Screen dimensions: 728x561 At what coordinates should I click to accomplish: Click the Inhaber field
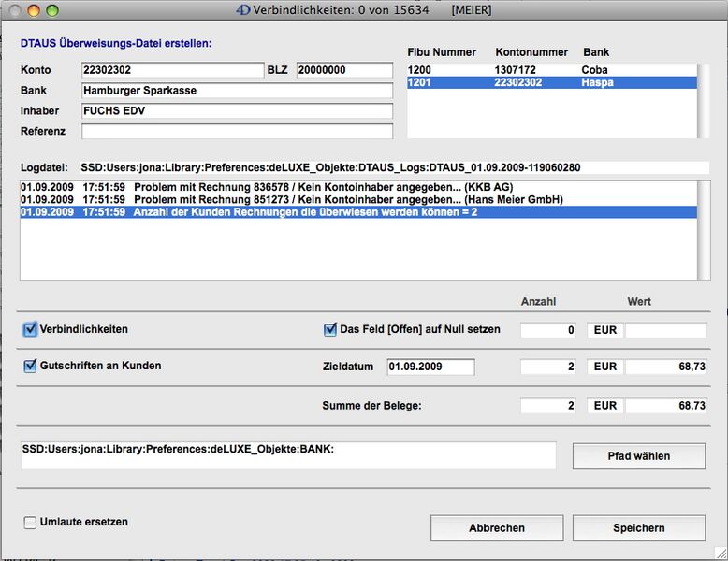point(236,111)
